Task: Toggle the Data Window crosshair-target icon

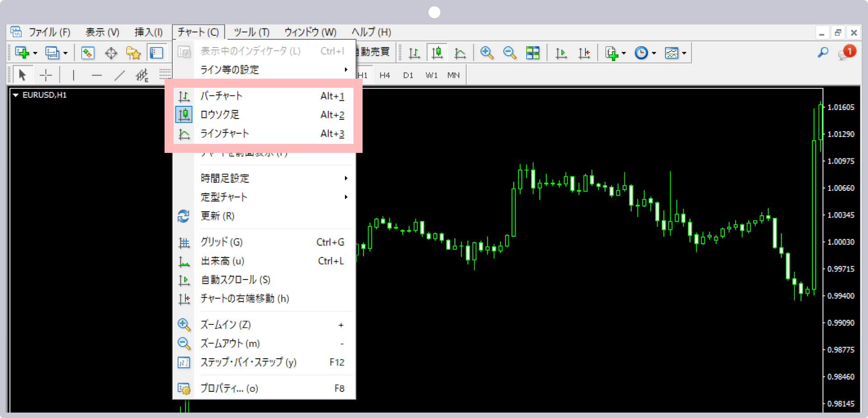Action: point(111,53)
